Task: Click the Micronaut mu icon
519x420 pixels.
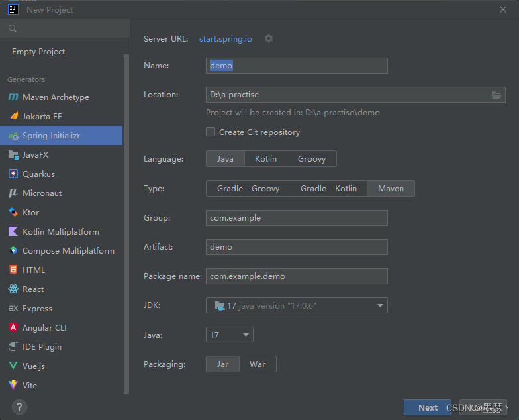Action: tap(13, 193)
